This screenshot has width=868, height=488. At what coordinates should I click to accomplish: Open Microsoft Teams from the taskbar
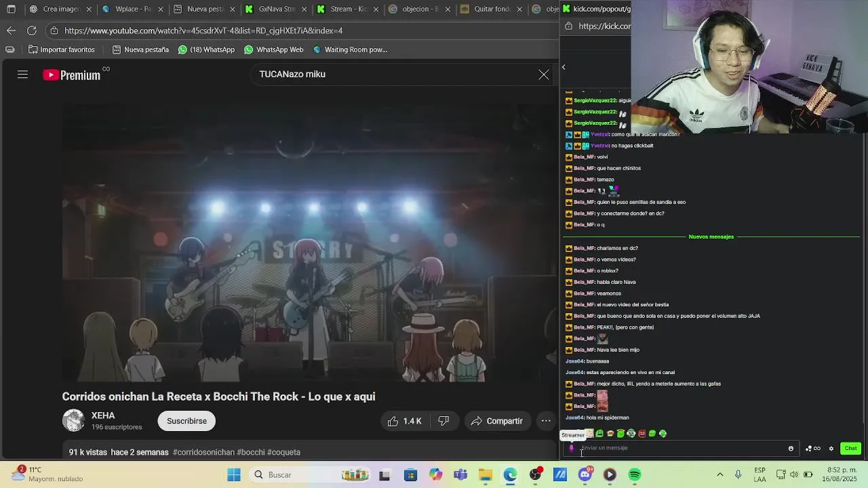(x=460, y=475)
